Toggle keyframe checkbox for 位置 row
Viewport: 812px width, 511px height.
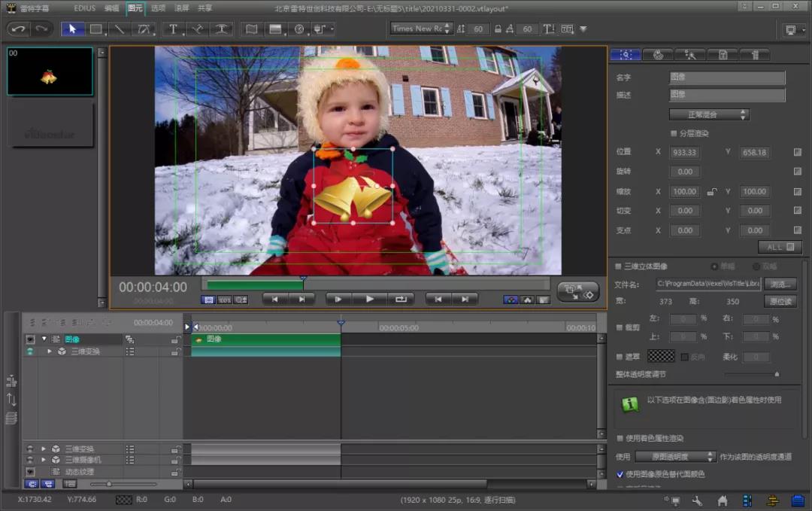point(798,152)
